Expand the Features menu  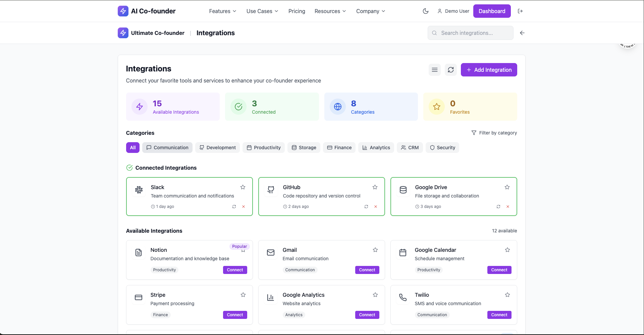pyautogui.click(x=223, y=11)
